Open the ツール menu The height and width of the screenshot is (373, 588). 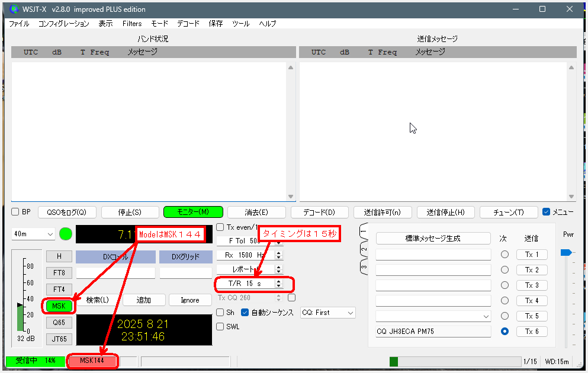[240, 24]
